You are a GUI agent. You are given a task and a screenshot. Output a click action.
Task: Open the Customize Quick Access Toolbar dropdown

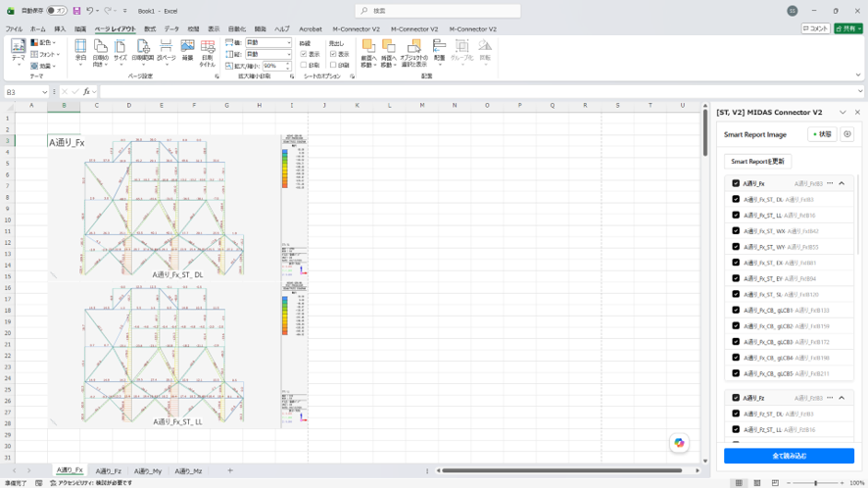click(124, 11)
